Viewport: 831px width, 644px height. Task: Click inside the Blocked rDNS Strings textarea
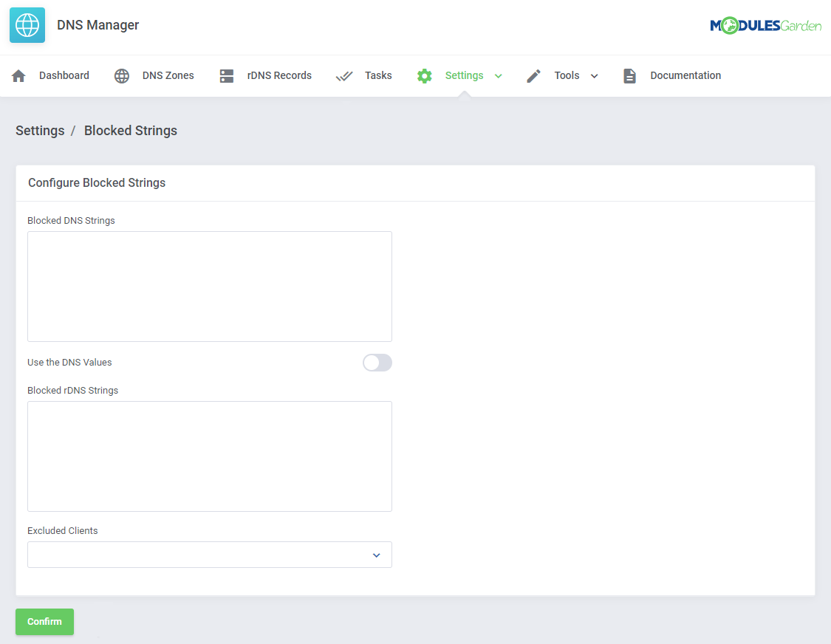tap(209, 456)
